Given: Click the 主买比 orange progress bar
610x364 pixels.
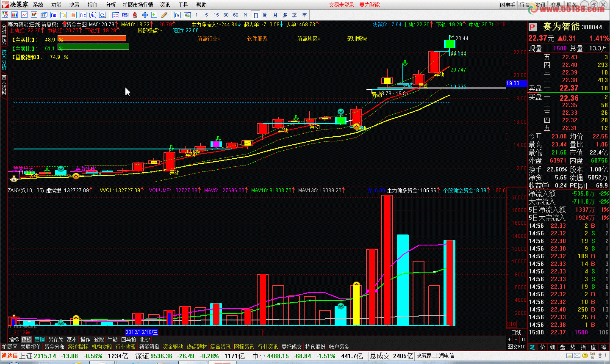Looking at the screenshot, I should pos(92,39).
